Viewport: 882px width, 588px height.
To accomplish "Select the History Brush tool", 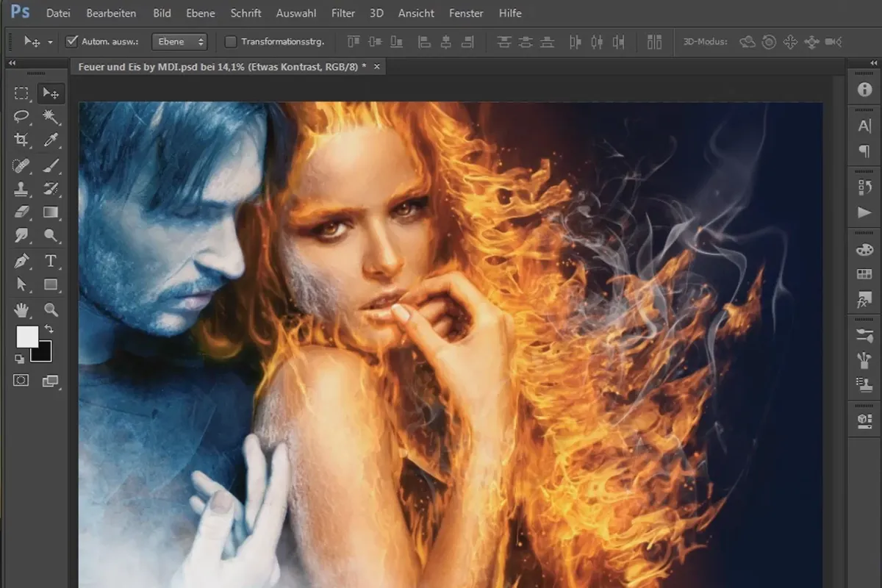I will [x=51, y=188].
